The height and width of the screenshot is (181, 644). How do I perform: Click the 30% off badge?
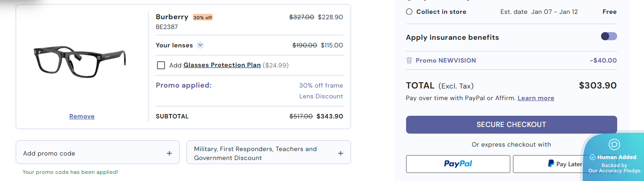tap(203, 17)
